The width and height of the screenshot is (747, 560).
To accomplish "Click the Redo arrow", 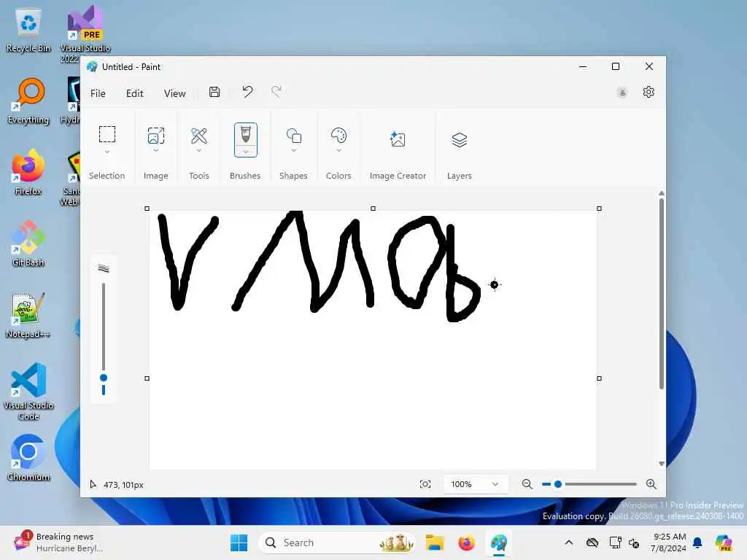I will [x=276, y=91].
